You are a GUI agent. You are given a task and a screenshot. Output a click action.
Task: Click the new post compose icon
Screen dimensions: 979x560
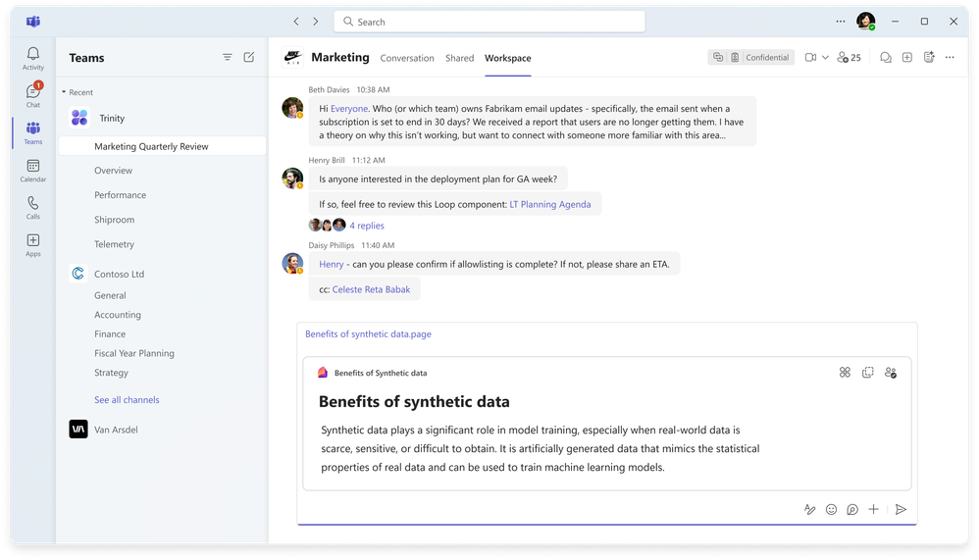(x=249, y=58)
